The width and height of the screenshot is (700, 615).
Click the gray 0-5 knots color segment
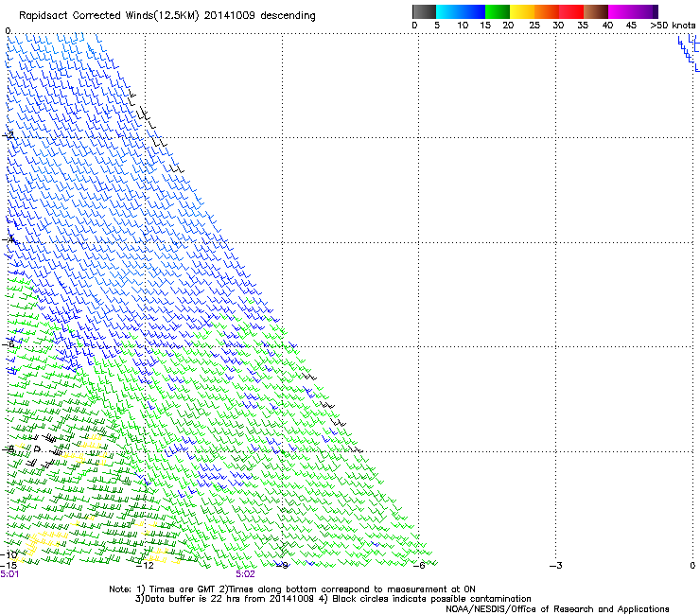pyautogui.click(x=424, y=11)
